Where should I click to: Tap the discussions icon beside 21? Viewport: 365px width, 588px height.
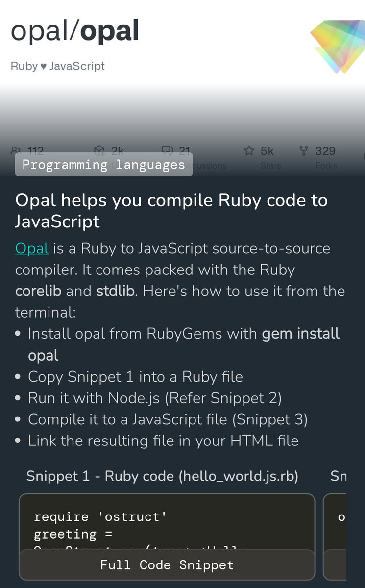click(x=167, y=150)
